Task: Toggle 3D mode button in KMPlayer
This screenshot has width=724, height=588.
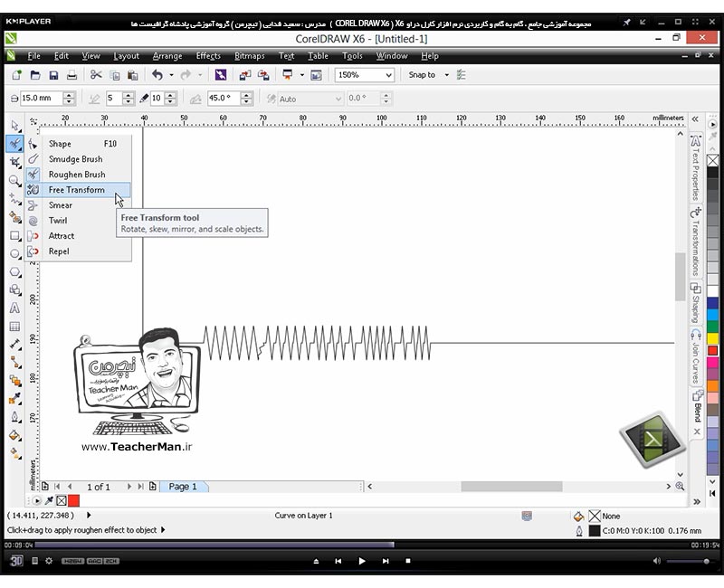Action: click(x=16, y=561)
